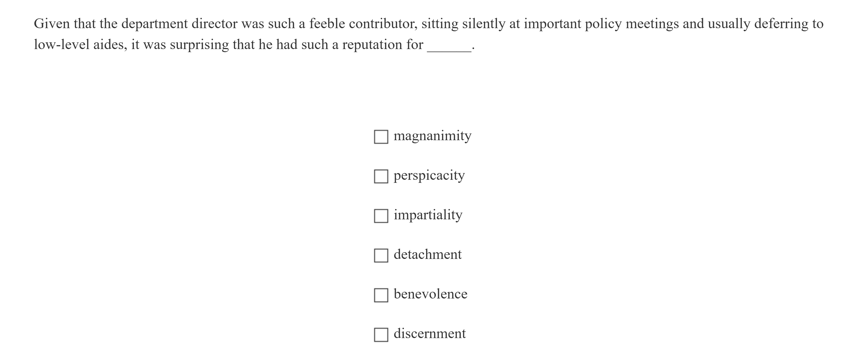Select the benevolence answer label
The width and height of the screenshot is (868, 352).
[430, 293]
